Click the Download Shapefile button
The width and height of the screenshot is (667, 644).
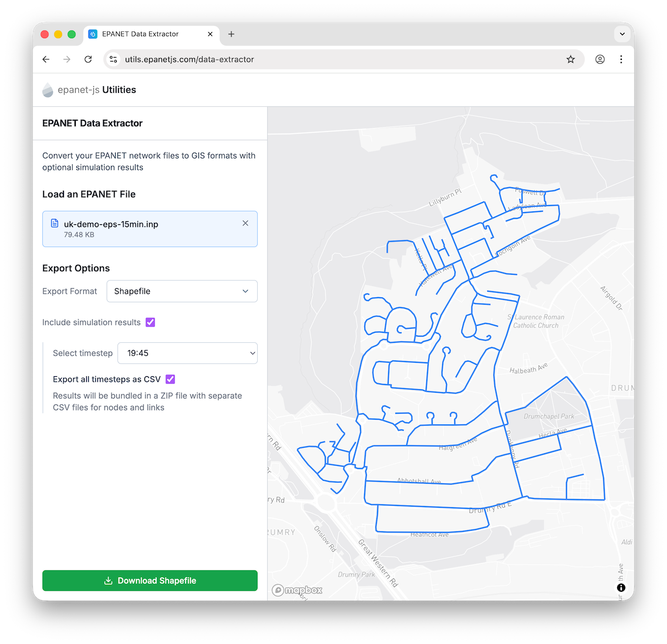(150, 581)
